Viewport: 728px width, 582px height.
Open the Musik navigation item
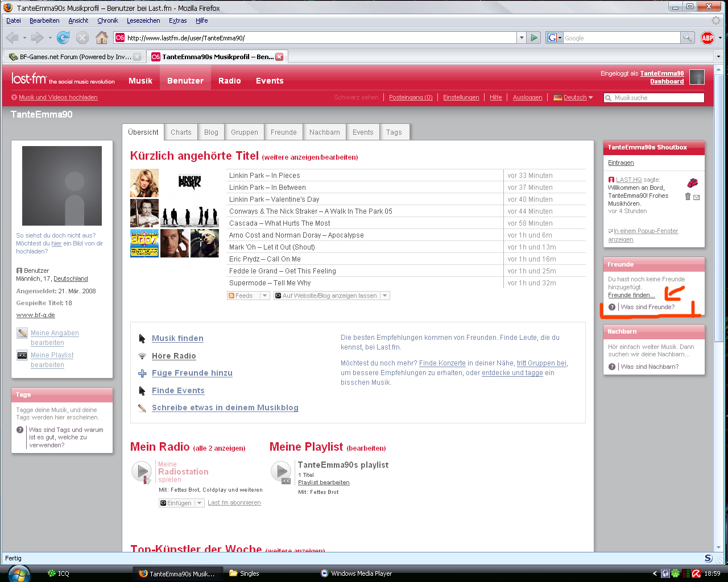point(140,81)
